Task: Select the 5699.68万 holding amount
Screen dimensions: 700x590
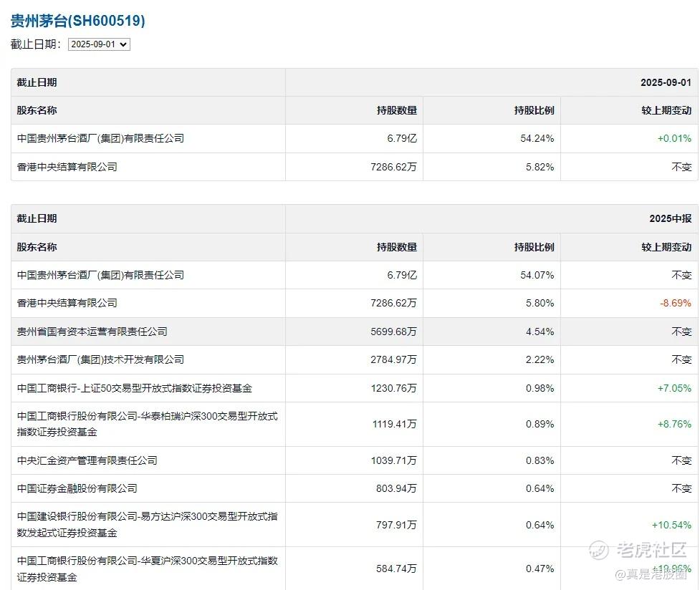Action: [393, 332]
